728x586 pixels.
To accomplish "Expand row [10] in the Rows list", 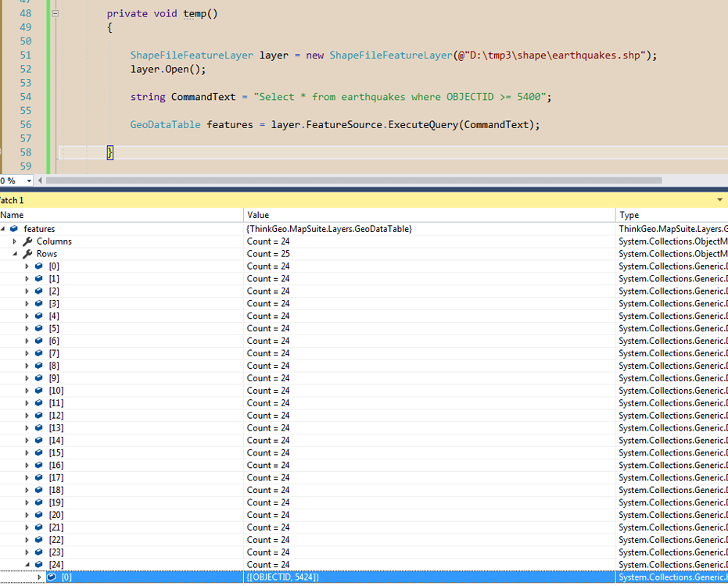I will pyautogui.click(x=27, y=391).
